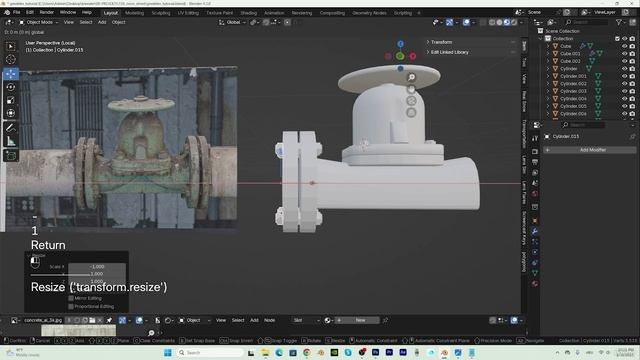Viewport: 640px width, 360px height.
Task: Click New material button in shader editor
Action: [x=357, y=320]
